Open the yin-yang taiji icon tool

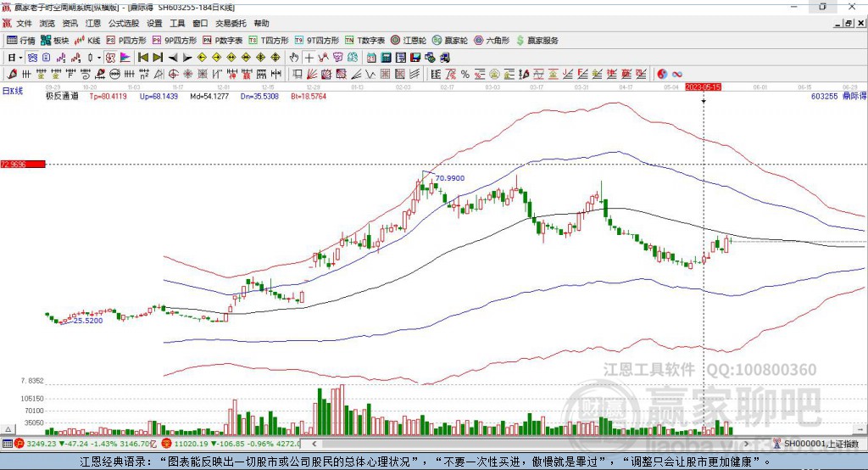coord(662,75)
